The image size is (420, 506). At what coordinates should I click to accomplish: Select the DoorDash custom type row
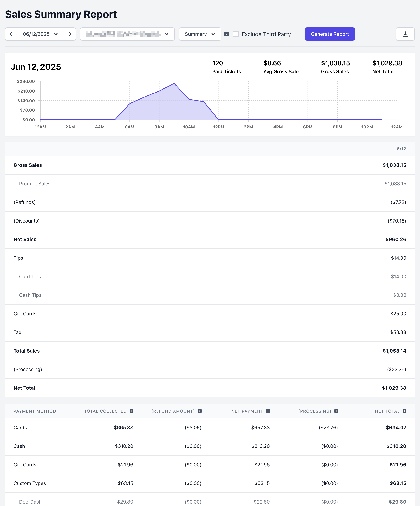click(30, 502)
